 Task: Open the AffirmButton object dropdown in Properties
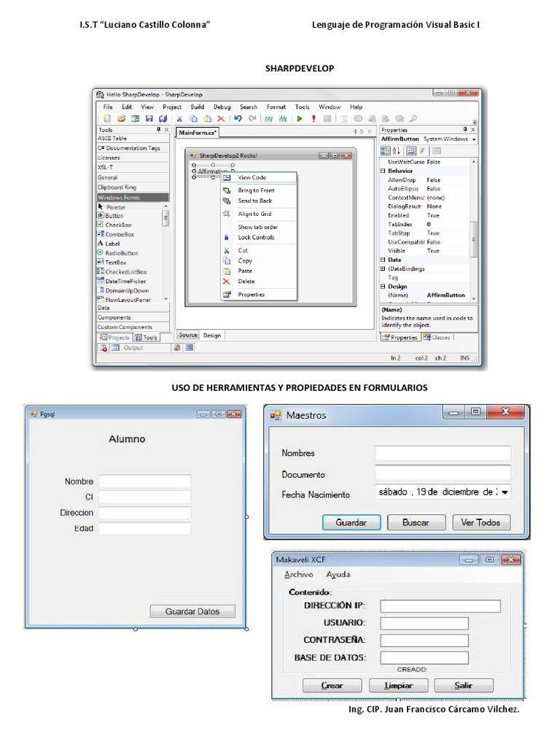click(474, 139)
